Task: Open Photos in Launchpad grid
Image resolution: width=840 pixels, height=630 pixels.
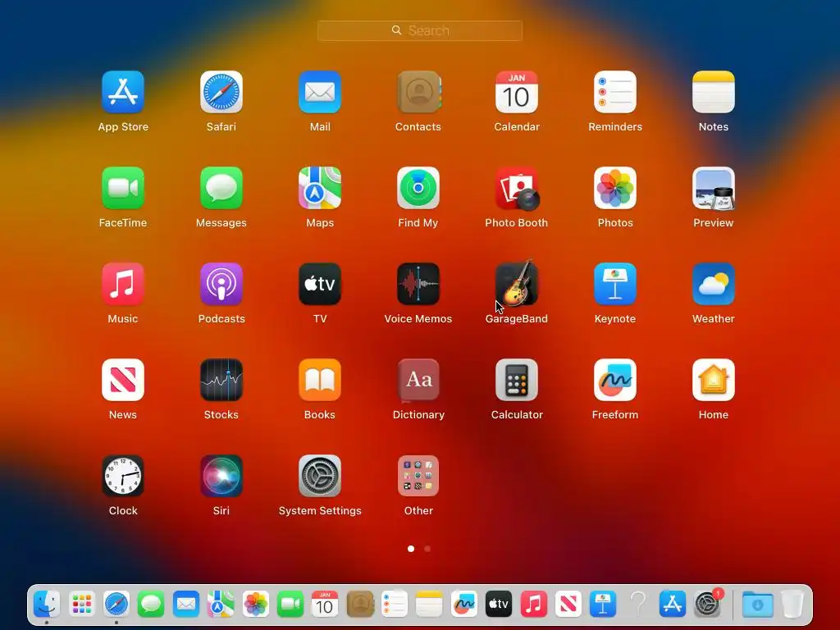Action: [615, 188]
